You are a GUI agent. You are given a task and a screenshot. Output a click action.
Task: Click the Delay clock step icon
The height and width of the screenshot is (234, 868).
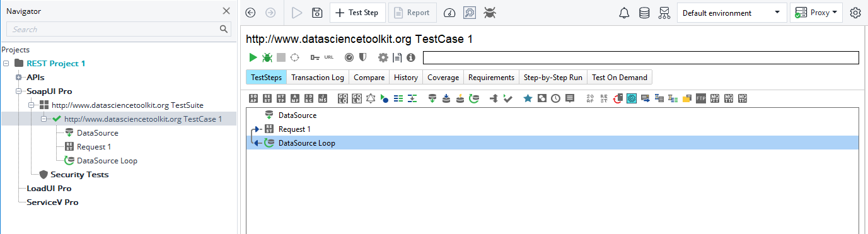click(555, 98)
